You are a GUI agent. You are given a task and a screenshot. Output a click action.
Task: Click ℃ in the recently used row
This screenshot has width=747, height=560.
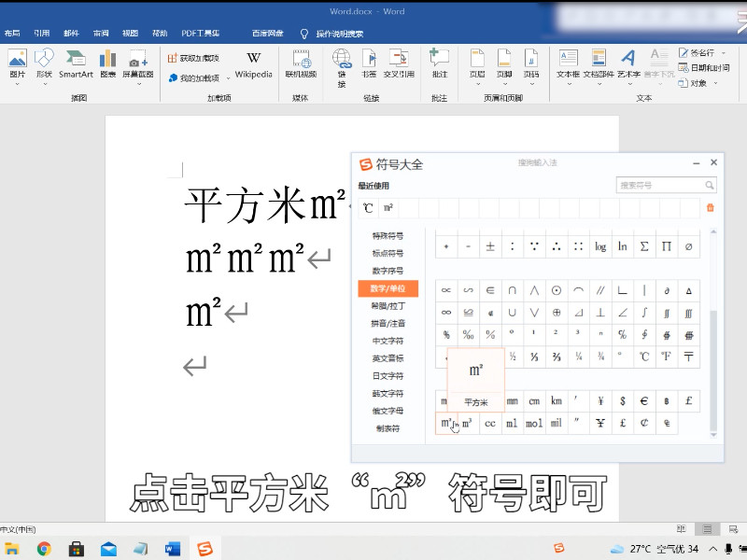pyautogui.click(x=368, y=208)
